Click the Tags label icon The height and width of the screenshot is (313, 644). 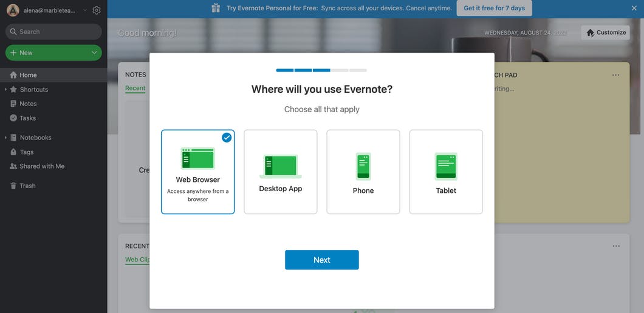(13, 152)
